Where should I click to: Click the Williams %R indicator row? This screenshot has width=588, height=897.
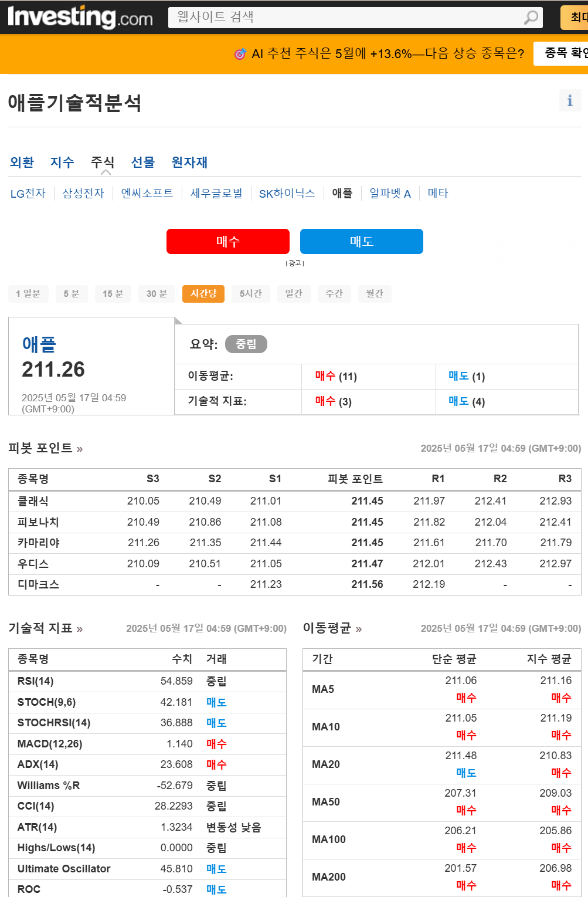(x=148, y=786)
